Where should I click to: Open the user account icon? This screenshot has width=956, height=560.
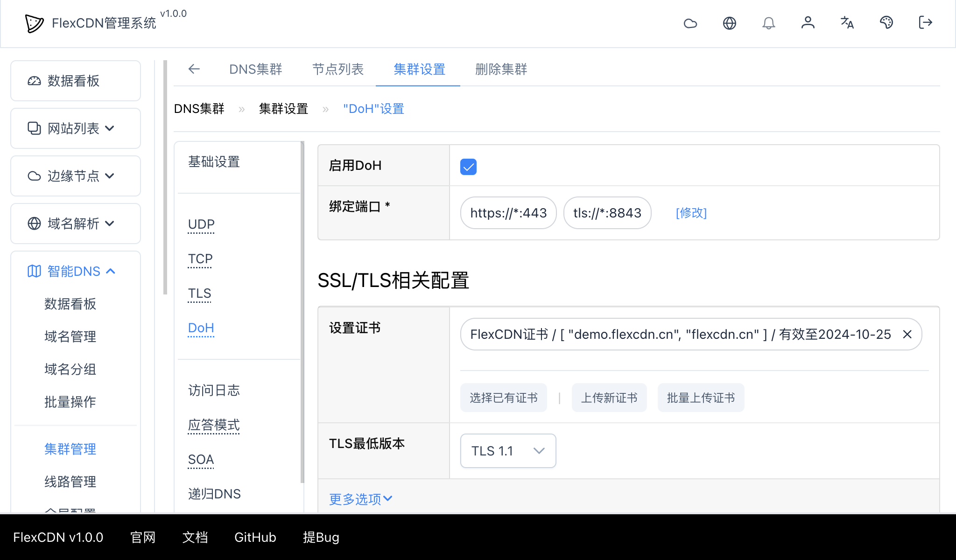(808, 23)
